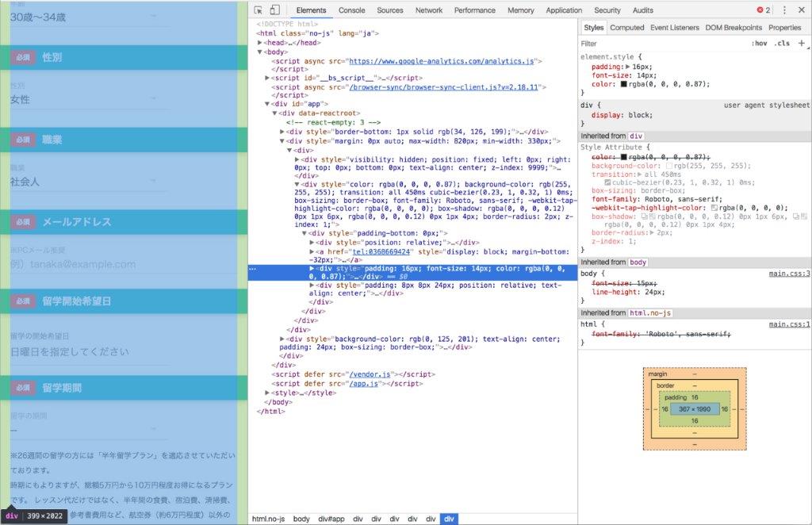The image size is (812, 525).
Task: Activate the inspect element picker icon
Action: [259, 10]
